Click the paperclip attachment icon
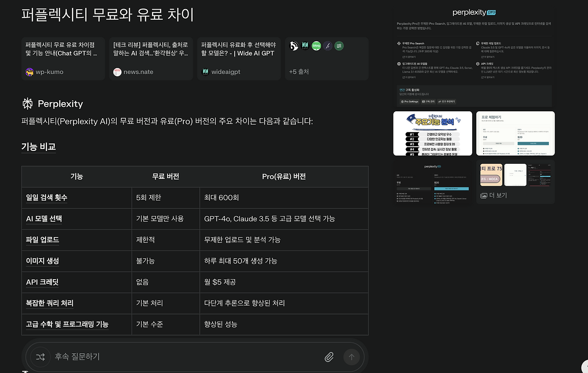This screenshot has width=588, height=373. pyautogui.click(x=329, y=357)
